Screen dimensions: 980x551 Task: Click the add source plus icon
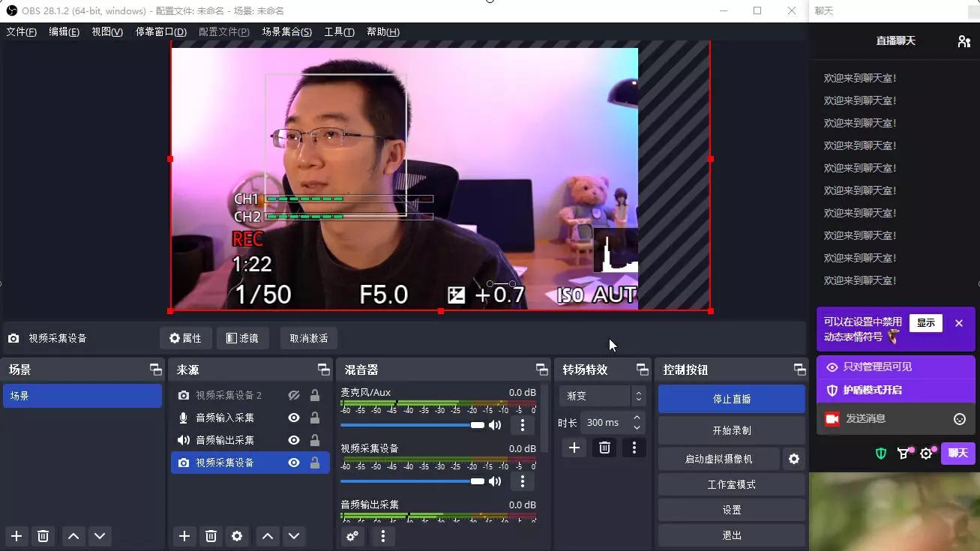coord(184,536)
